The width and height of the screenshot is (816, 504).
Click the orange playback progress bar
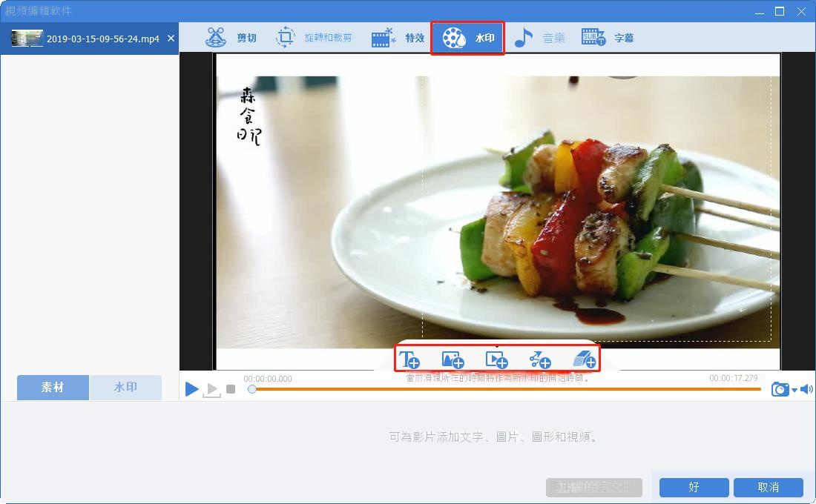click(x=507, y=389)
